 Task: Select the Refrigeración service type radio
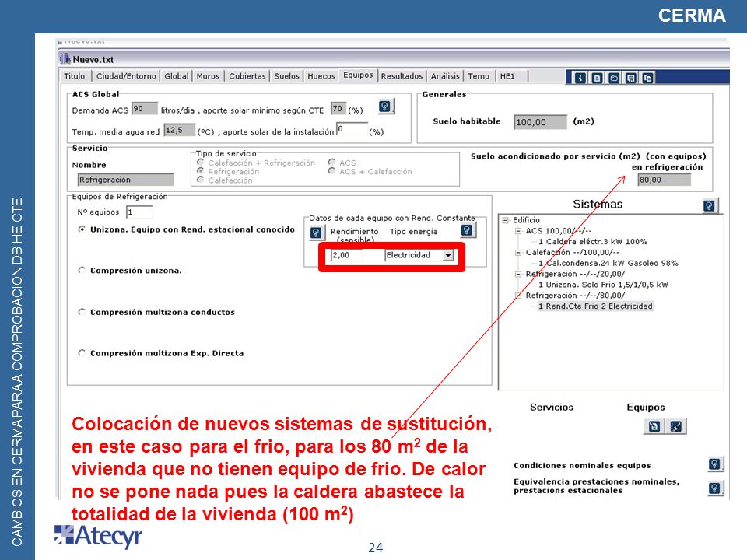[x=201, y=171]
